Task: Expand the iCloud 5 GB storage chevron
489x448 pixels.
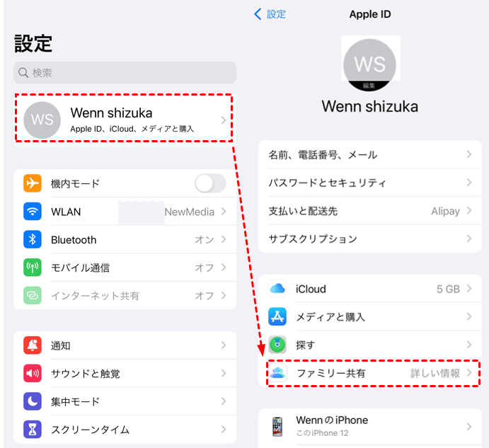Action: (469, 289)
